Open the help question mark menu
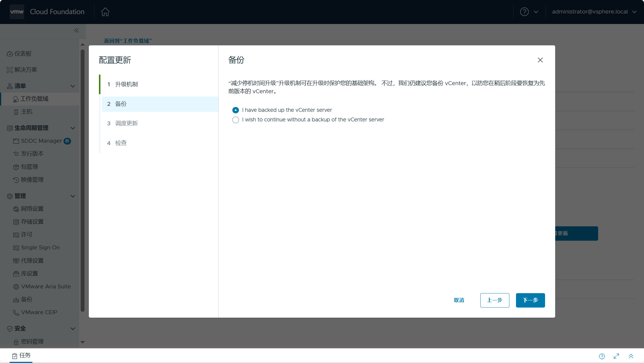This screenshot has width=644, height=363. (524, 12)
